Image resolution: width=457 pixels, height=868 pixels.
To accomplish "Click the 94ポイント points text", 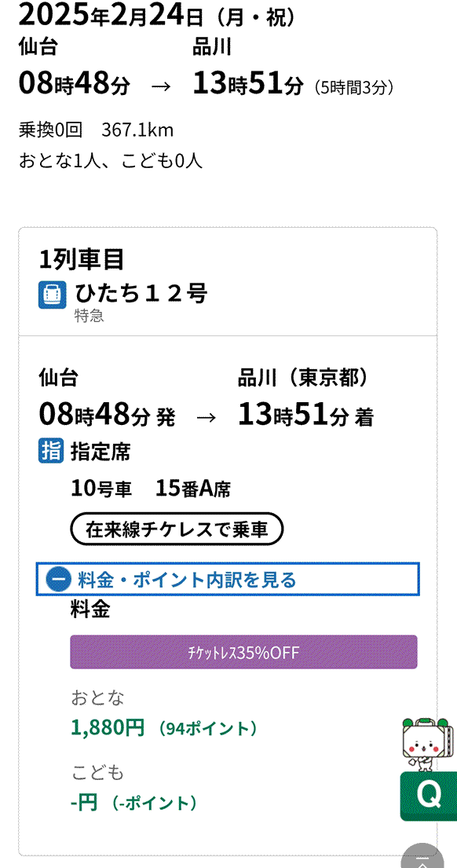I will (x=208, y=728).
